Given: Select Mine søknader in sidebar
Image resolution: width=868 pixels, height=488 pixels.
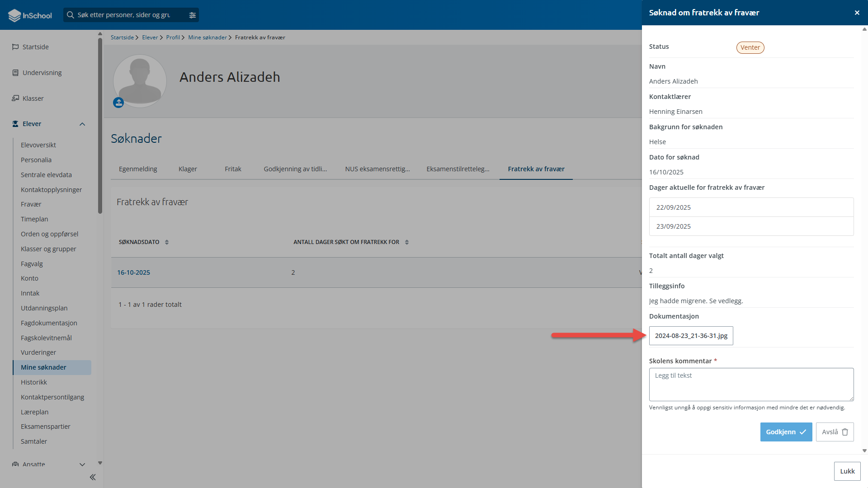Looking at the screenshot, I should click(52, 367).
